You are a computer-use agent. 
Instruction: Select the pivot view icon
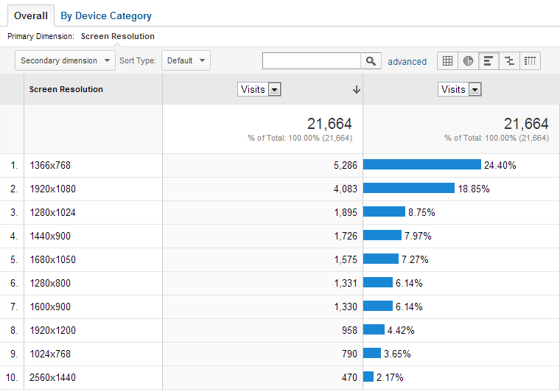click(x=530, y=60)
